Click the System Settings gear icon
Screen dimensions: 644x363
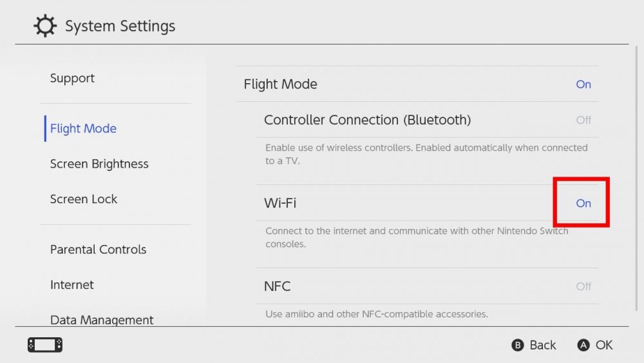45,26
